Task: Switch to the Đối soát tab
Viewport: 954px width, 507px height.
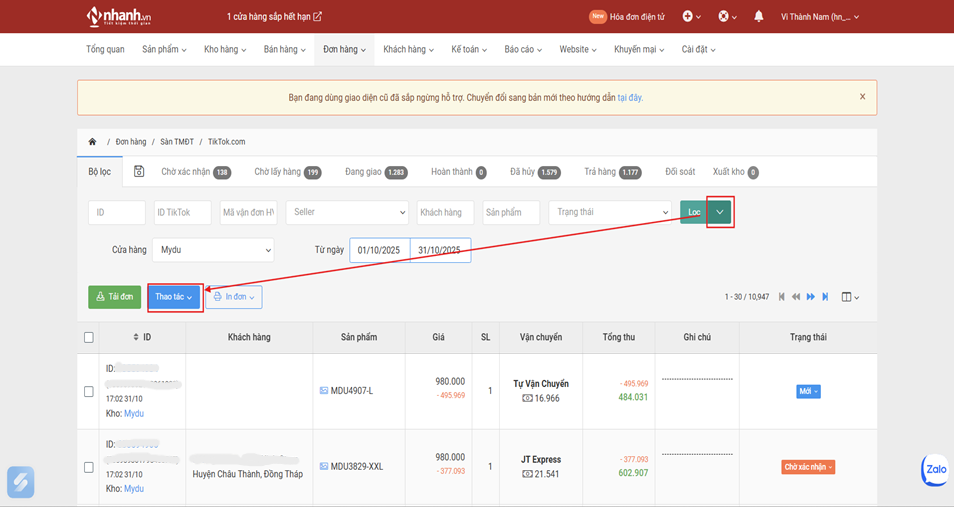Action: click(x=680, y=172)
